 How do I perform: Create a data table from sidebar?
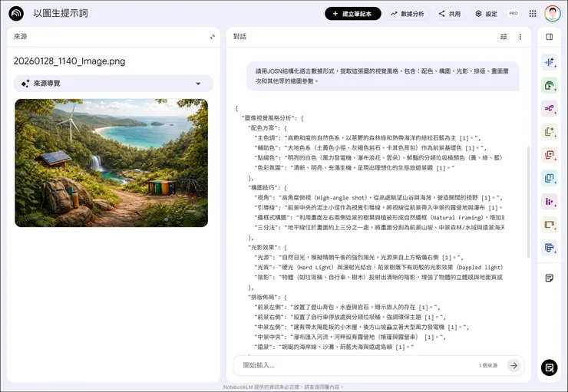[549, 248]
